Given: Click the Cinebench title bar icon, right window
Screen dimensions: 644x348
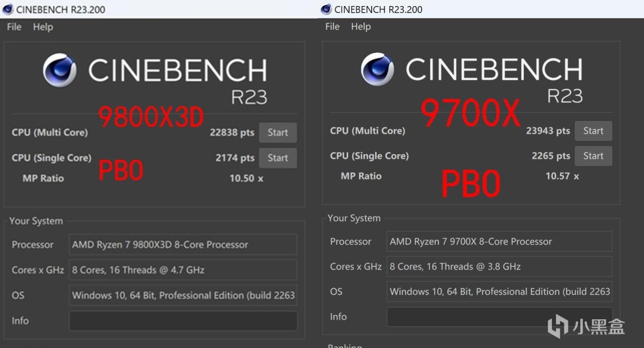Looking at the screenshot, I should pos(326,9).
